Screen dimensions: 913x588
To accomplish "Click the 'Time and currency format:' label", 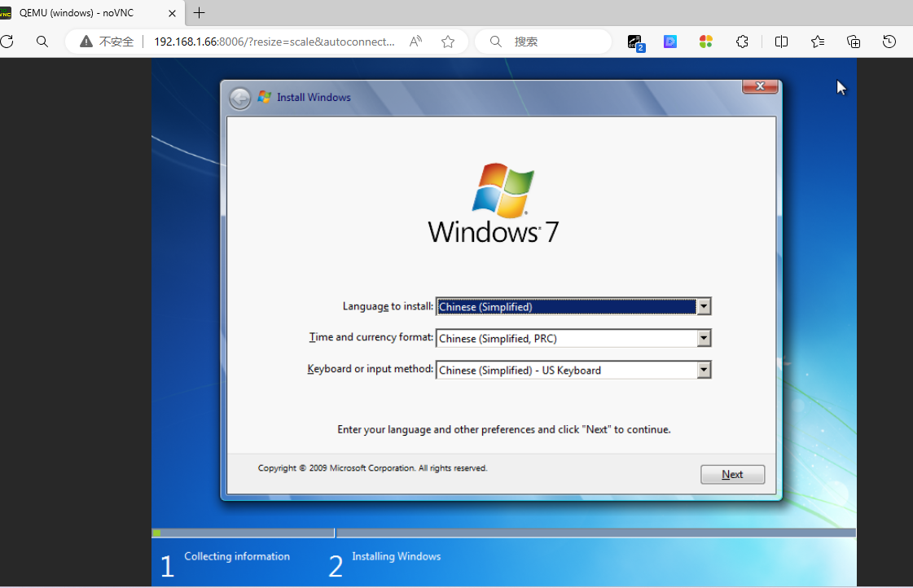I will pyautogui.click(x=371, y=337).
